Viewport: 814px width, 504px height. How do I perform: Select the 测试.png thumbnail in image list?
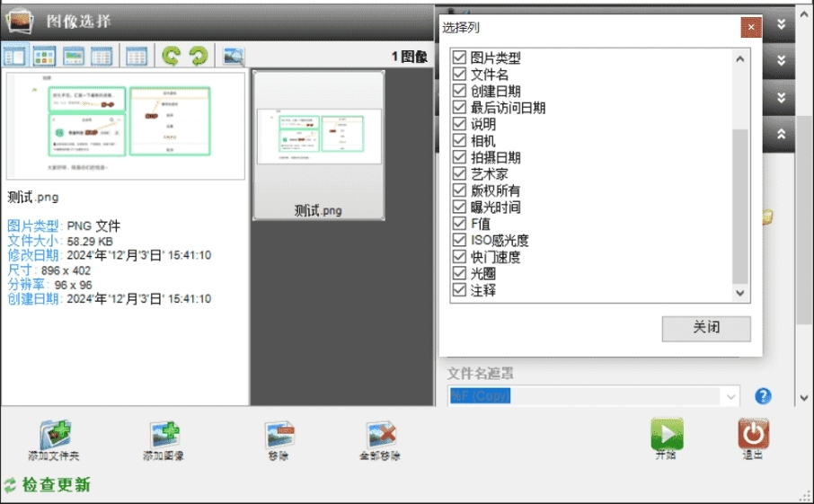coord(318,146)
